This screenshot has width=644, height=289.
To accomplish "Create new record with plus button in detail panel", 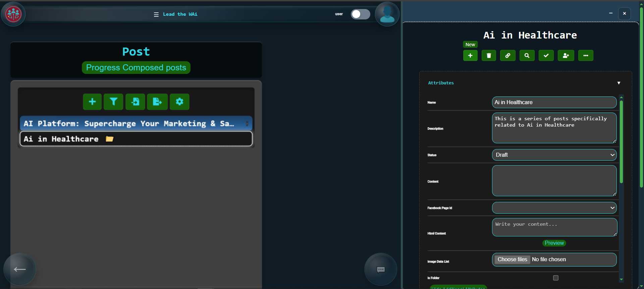I will click(x=470, y=56).
